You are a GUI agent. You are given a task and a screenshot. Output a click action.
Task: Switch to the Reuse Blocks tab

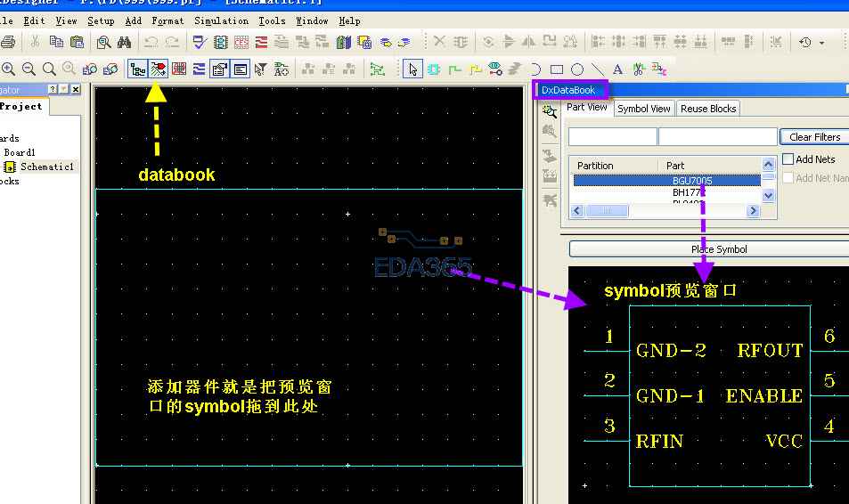708,109
